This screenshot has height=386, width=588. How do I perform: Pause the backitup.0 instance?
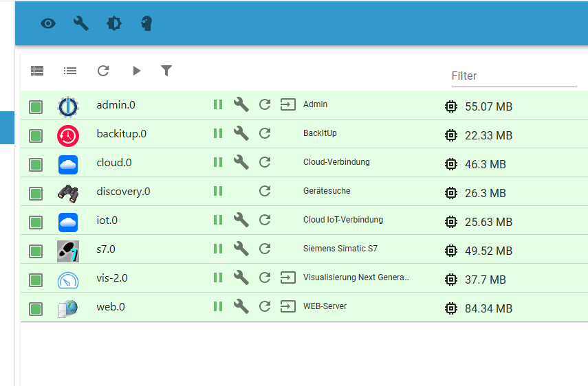218,133
